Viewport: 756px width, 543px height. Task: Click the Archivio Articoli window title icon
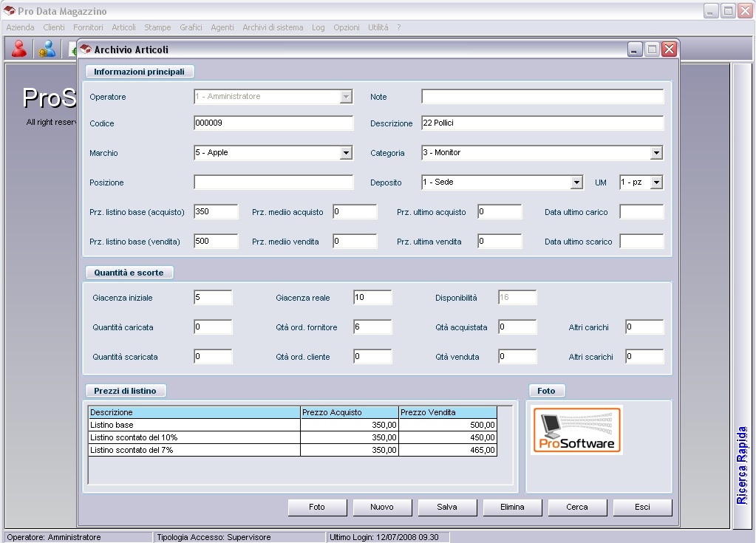(x=86, y=49)
